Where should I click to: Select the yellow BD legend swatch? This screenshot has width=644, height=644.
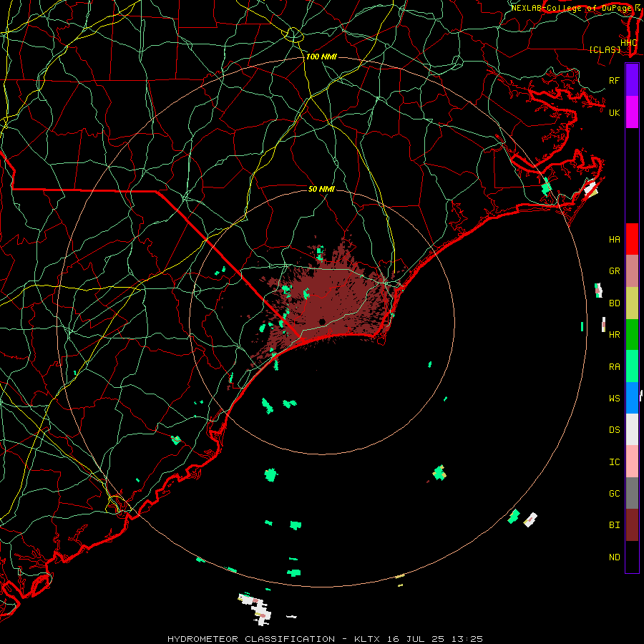(632, 303)
